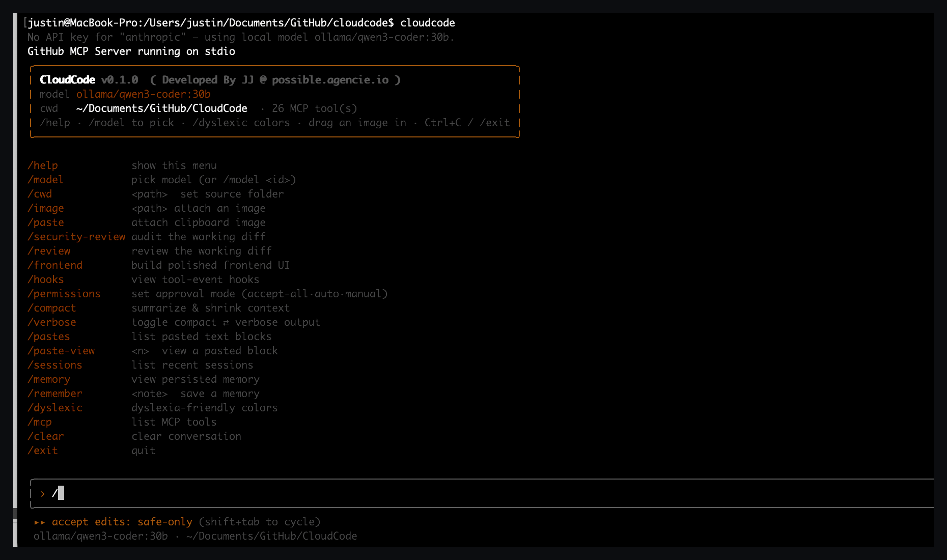Click the "v0.1.0" version number

(120, 80)
